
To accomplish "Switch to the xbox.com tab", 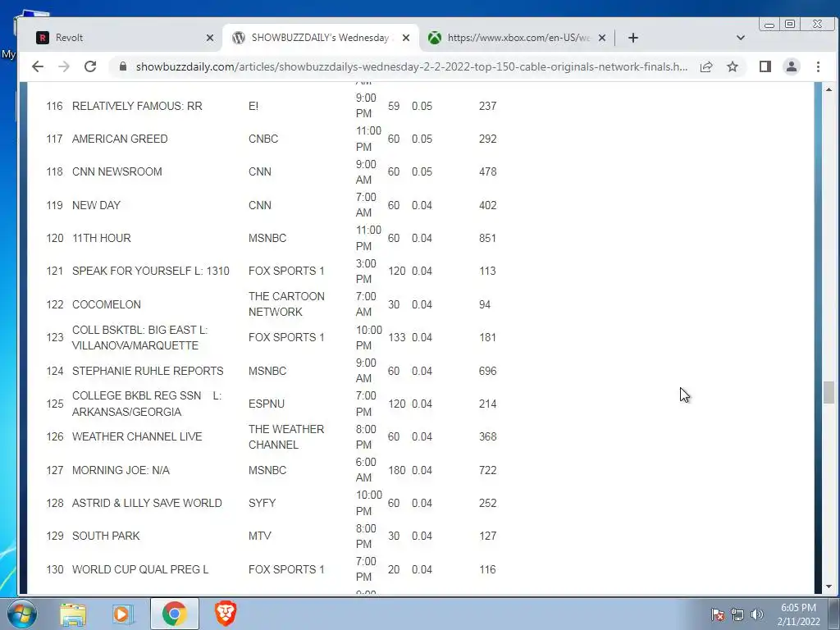I will 517,38.
